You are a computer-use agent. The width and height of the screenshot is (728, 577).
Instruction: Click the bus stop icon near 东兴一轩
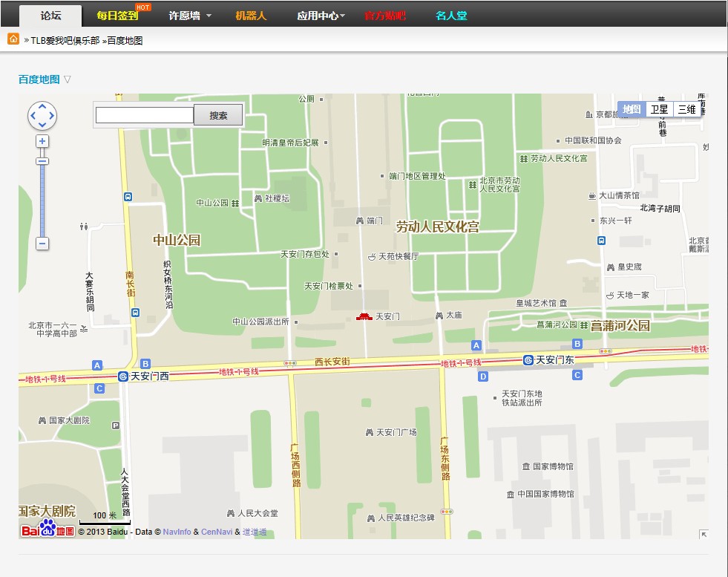[601, 241]
